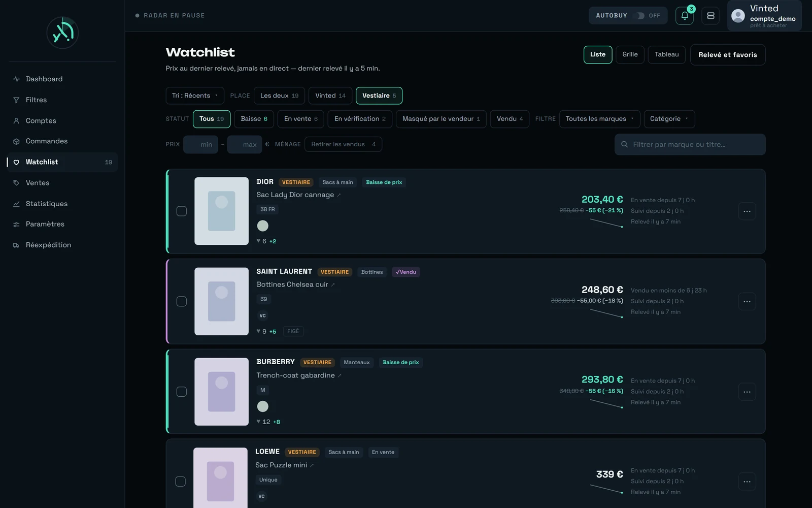Screen dimensions: 812x508
Task: Open the Burberry item thumbnail
Action: coord(221,392)
